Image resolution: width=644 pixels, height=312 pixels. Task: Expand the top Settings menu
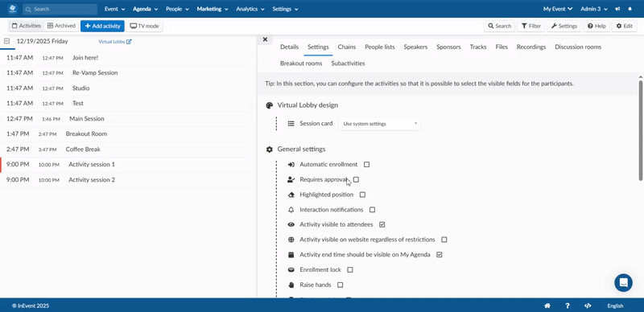coord(285,9)
